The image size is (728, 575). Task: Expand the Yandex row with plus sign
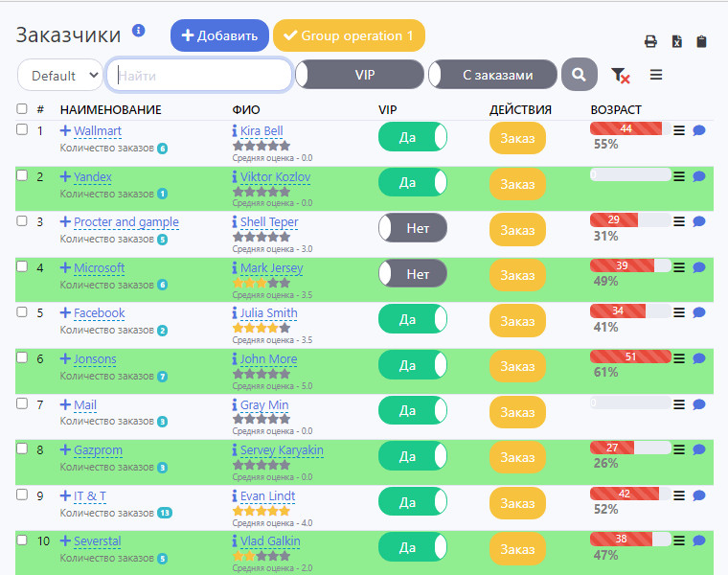click(65, 176)
